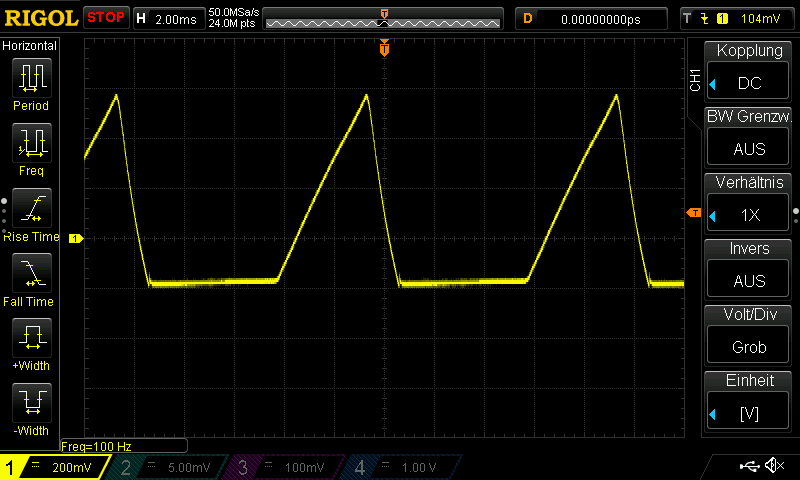Select the +Width measurement icon
This screenshot has height=480, width=800.
click(x=32, y=337)
